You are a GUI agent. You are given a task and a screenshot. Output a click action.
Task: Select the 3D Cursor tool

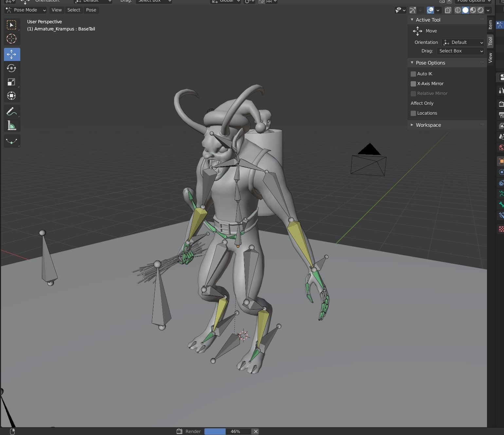(x=12, y=39)
